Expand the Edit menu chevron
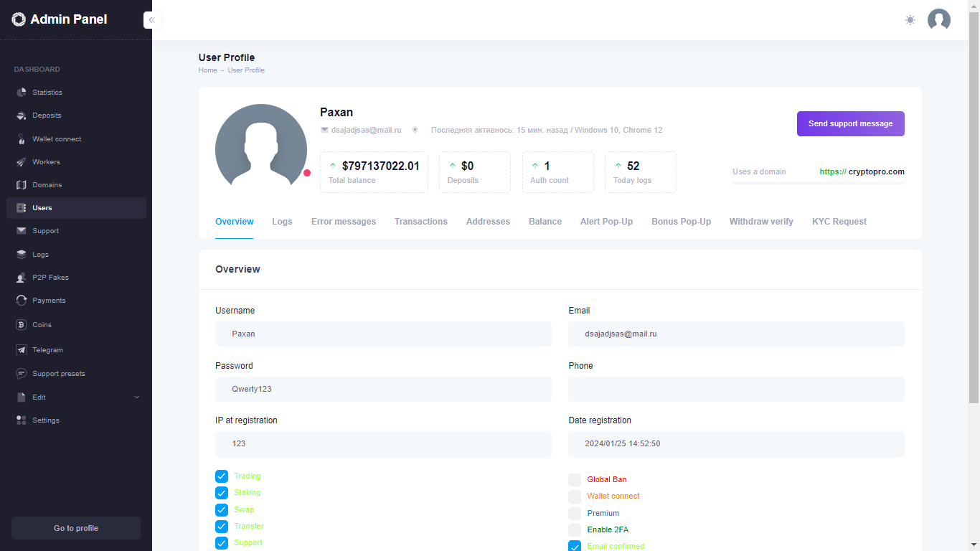 click(137, 397)
